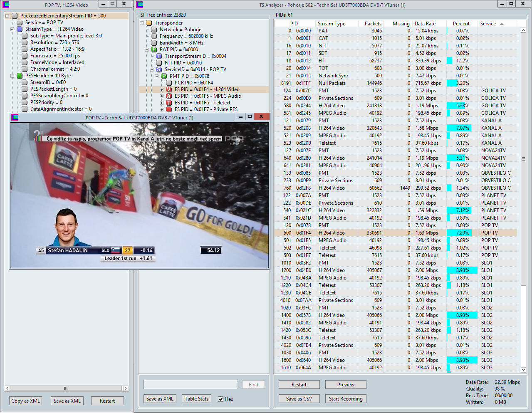The image size is (532, 413).
Task: Click the SI tree search input field
Action: click(x=190, y=385)
